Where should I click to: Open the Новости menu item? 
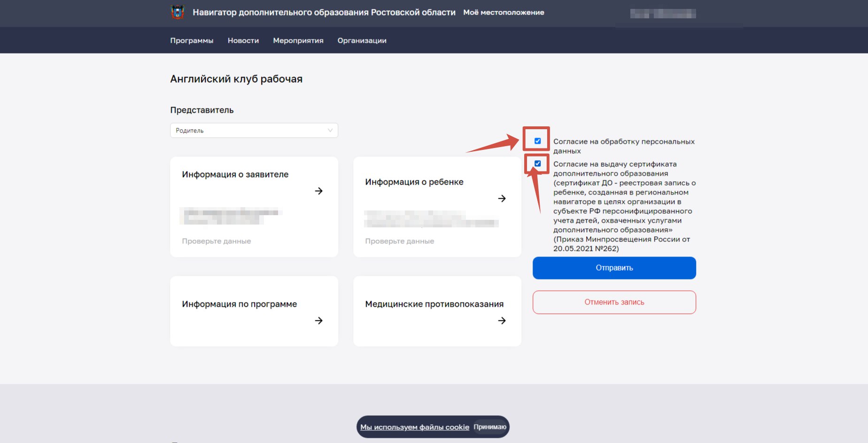[243, 40]
